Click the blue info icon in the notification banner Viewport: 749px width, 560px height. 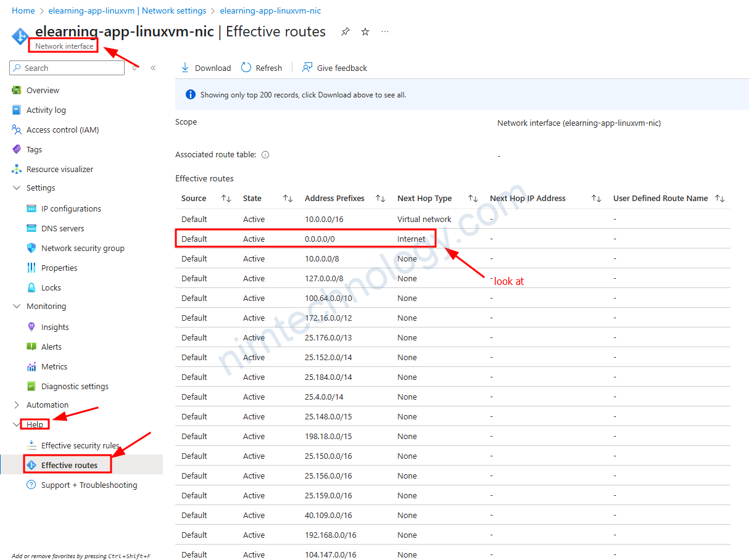point(191,95)
